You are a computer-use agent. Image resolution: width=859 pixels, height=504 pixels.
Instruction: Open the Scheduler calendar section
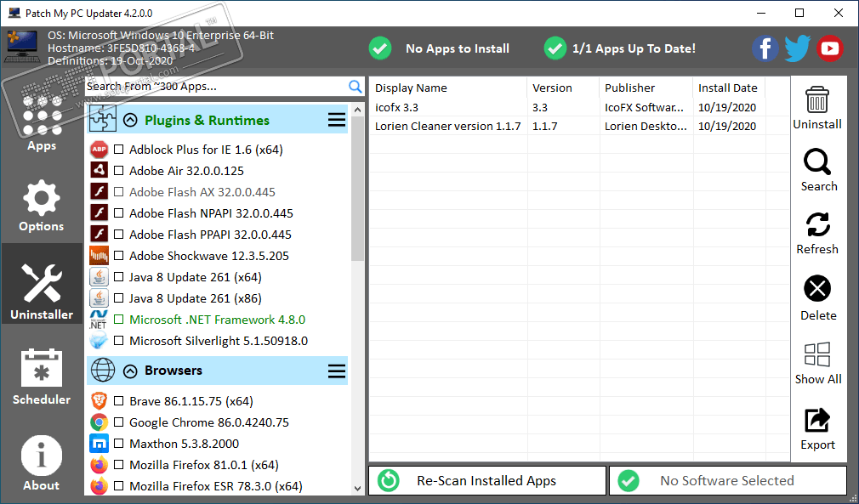click(42, 377)
